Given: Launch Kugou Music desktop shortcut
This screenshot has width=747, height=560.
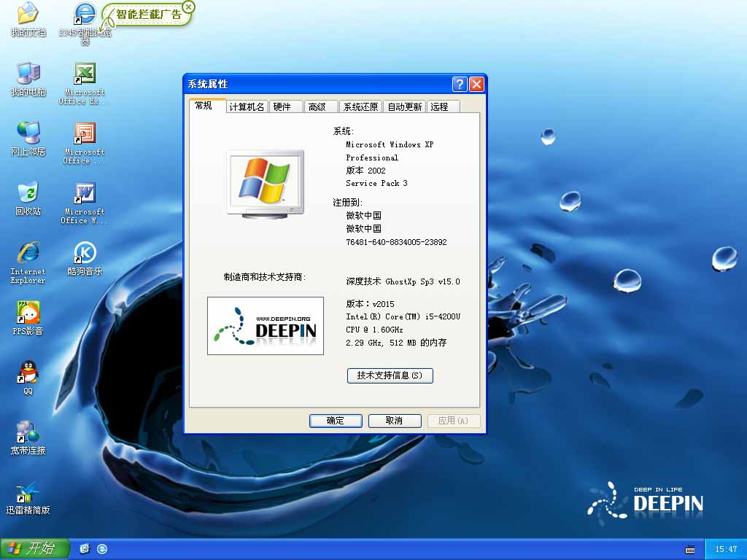Looking at the screenshot, I should (x=85, y=259).
